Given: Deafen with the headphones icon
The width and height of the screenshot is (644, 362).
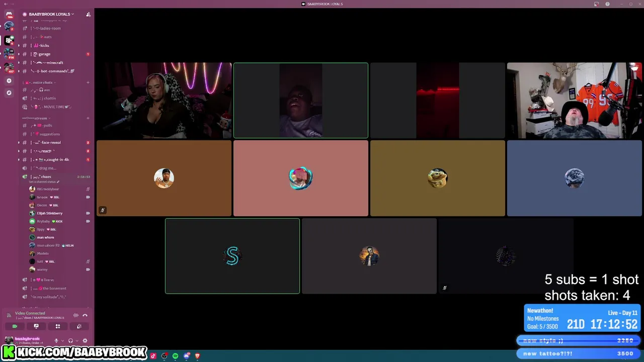Looking at the screenshot, I should click(70, 340).
